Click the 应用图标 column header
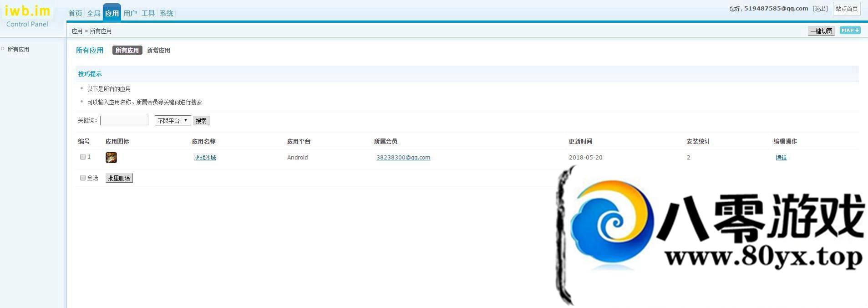The height and width of the screenshot is (308, 868). (x=117, y=141)
